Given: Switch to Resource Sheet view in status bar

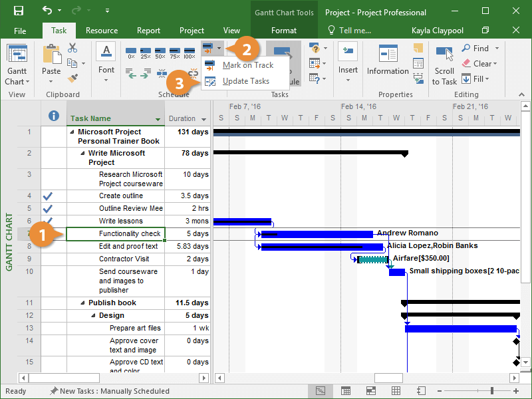Looking at the screenshot, I should pyautogui.click(x=396, y=391).
